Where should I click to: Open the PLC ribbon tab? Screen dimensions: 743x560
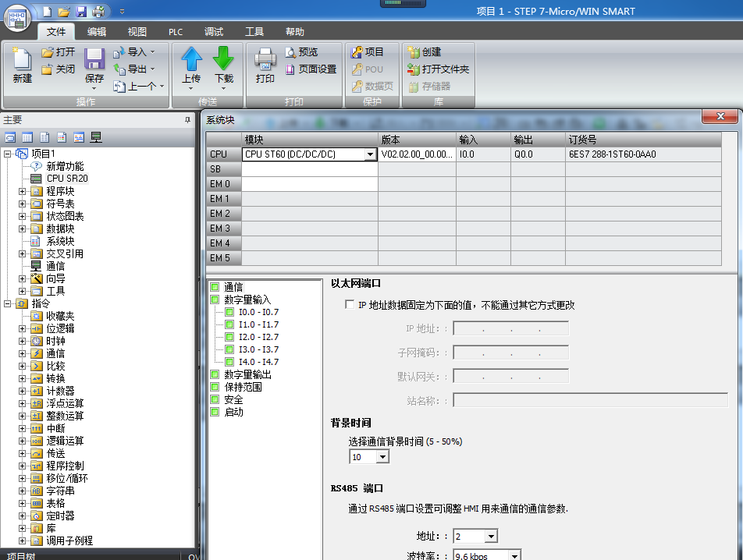pyautogui.click(x=176, y=32)
